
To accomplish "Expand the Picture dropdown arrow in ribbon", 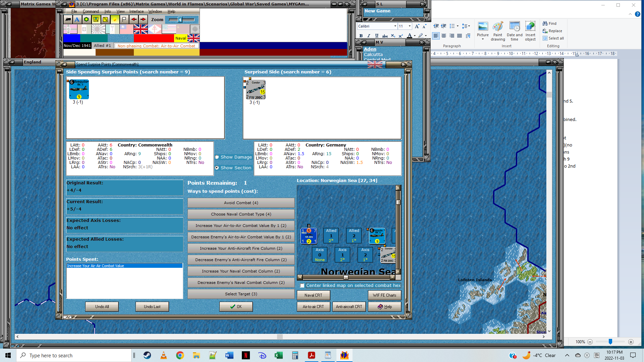I will point(483,40).
